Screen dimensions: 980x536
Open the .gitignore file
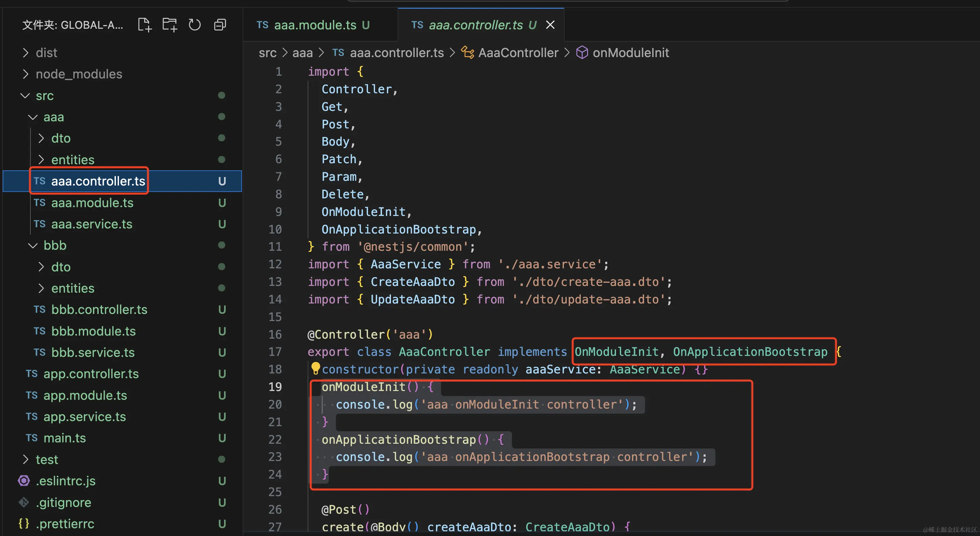coord(63,503)
